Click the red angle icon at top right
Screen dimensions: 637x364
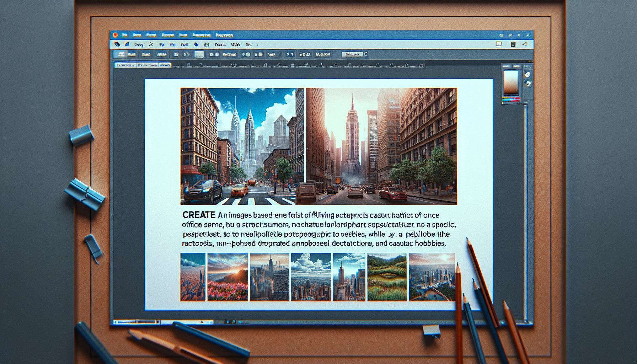(524, 44)
